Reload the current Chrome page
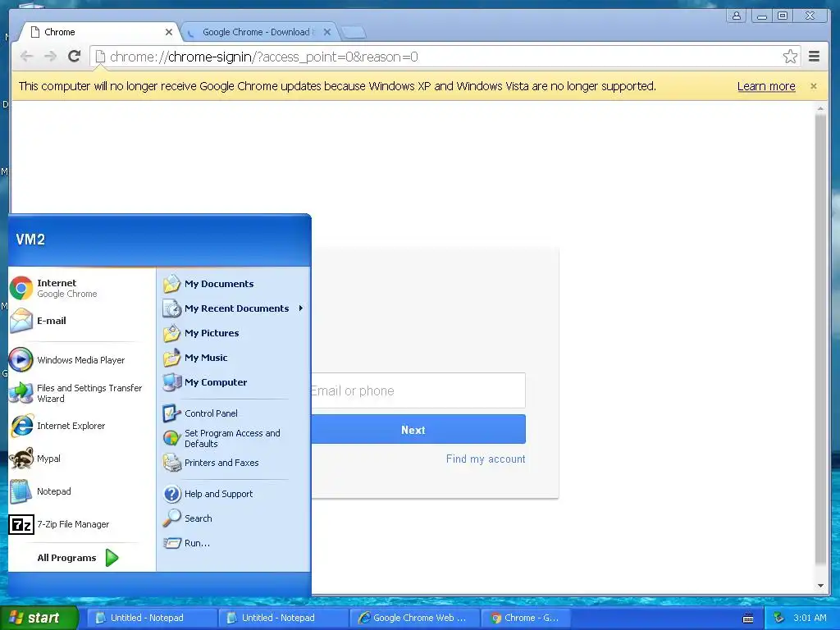The image size is (840, 630). pos(75,57)
